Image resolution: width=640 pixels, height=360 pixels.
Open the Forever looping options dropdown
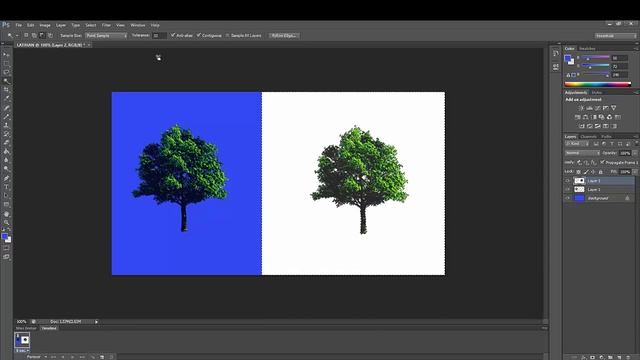click(36, 357)
